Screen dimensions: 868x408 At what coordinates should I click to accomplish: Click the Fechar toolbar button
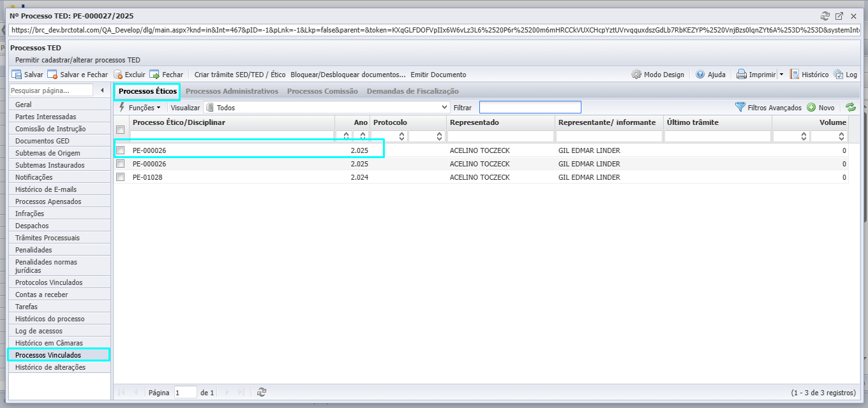coord(166,75)
